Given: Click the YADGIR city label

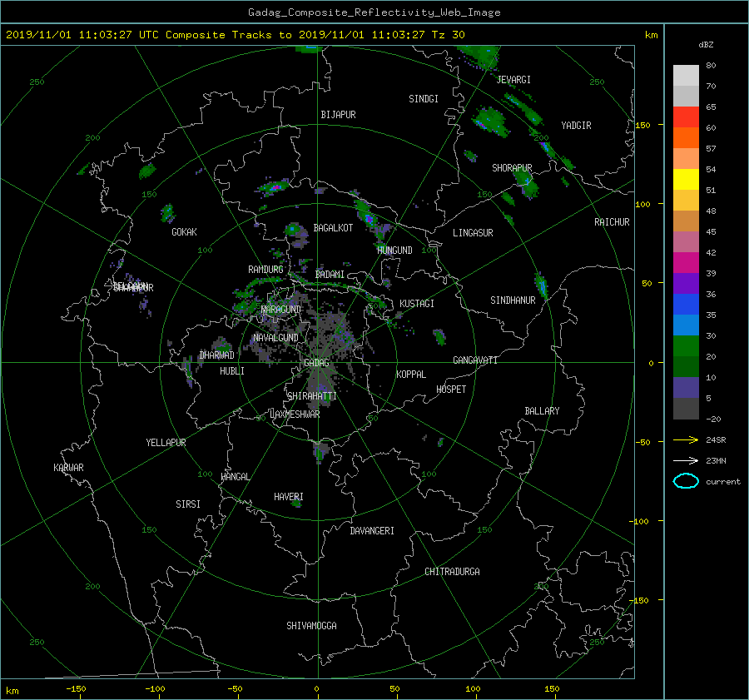Looking at the screenshot, I should point(576,126).
